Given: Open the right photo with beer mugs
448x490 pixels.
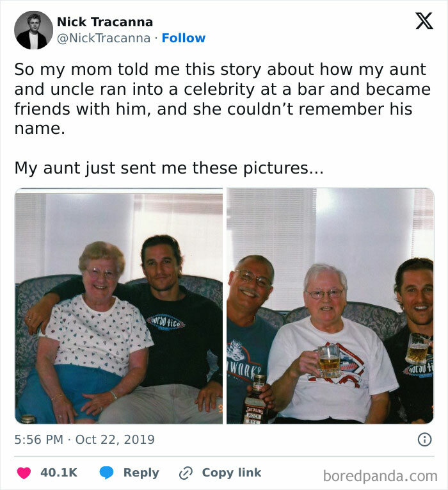Looking at the screenshot, I should click(x=330, y=306).
